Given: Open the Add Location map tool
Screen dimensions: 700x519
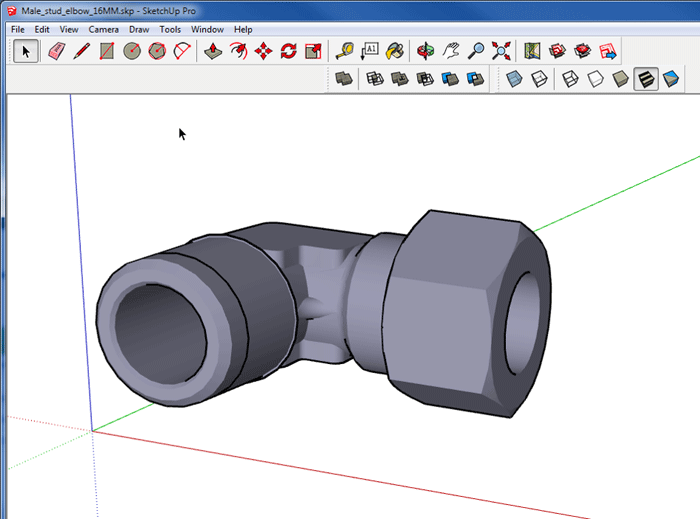Looking at the screenshot, I should pos(532,50).
